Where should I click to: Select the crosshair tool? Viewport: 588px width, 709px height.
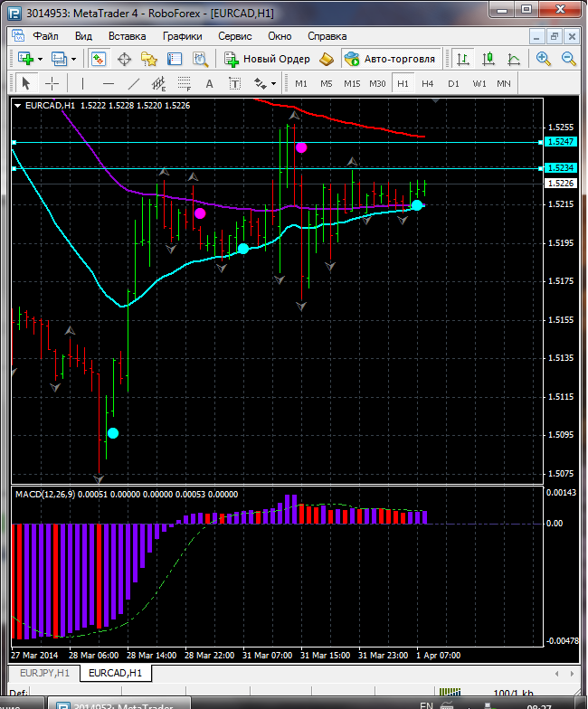[x=52, y=83]
